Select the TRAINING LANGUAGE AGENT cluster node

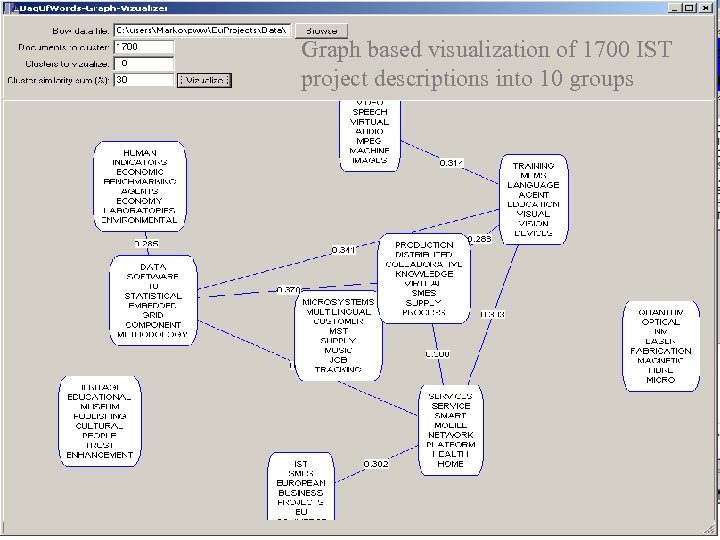coord(533,199)
